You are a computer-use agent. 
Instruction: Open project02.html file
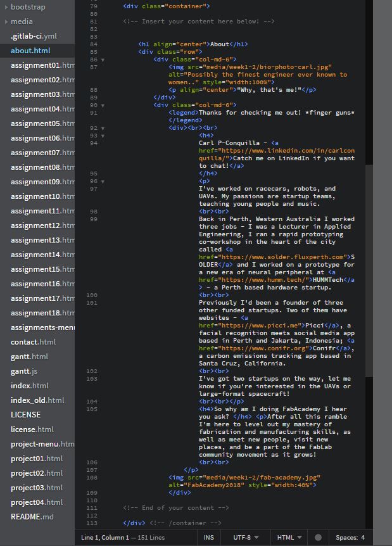(37, 474)
